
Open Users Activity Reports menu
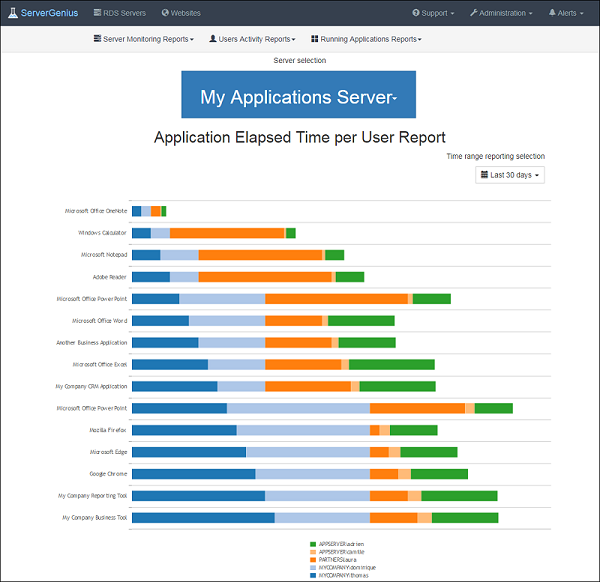point(252,39)
